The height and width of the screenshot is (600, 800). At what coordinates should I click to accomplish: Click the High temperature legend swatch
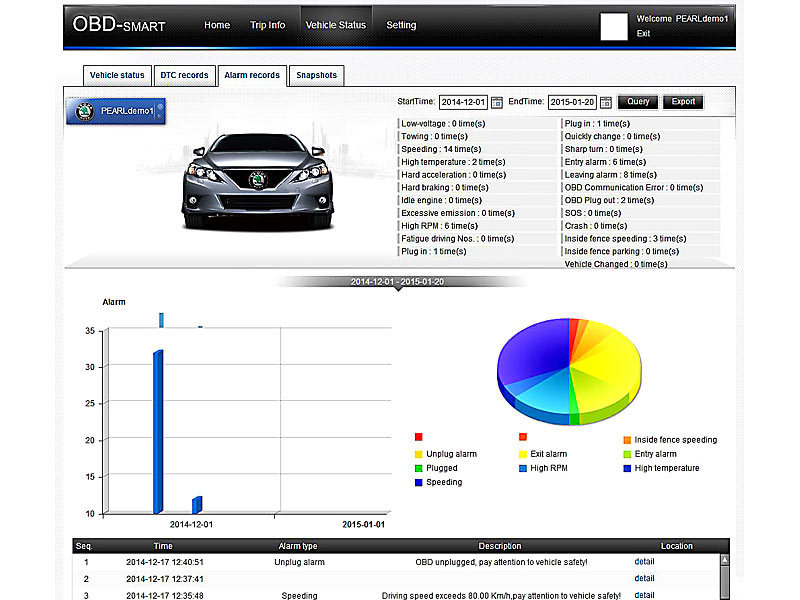(627, 468)
